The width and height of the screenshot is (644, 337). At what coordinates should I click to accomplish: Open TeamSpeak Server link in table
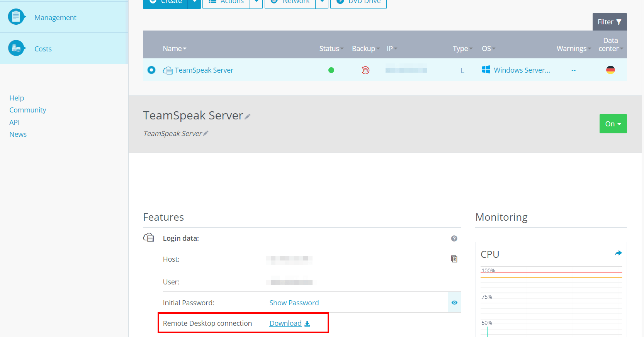(204, 70)
